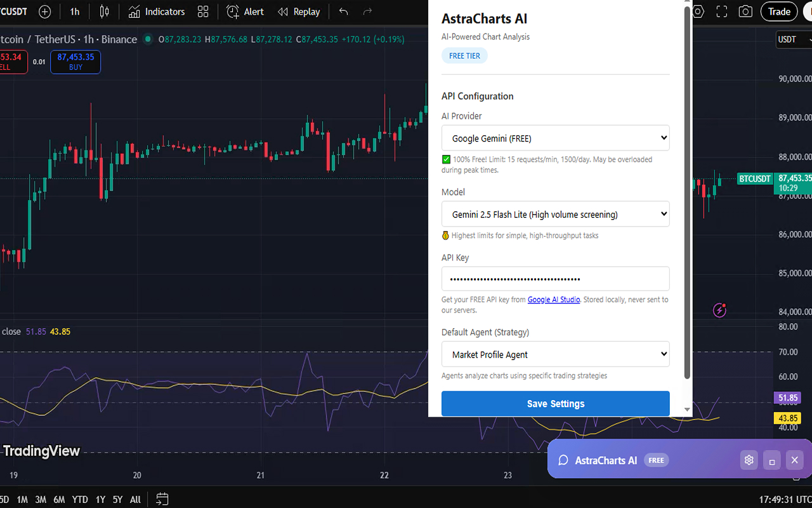Take a chart snapshot with camera icon
The height and width of the screenshot is (508, 812).
coord(746,11)
